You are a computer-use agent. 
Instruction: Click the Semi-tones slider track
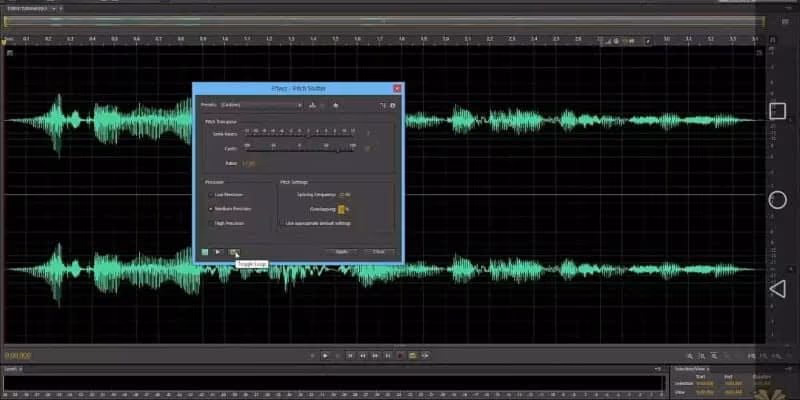point(300,133)
